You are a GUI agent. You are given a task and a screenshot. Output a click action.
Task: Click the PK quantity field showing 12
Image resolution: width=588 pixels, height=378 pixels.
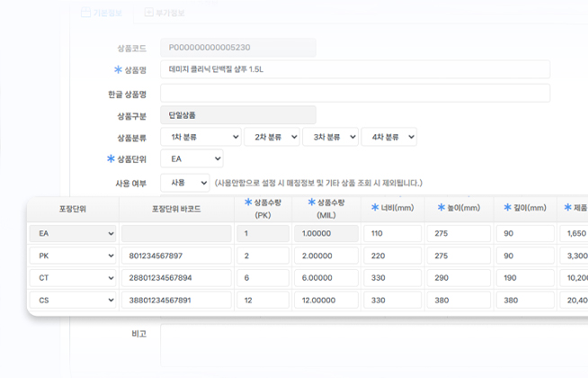pyautogui.click(x=263, y=301)
